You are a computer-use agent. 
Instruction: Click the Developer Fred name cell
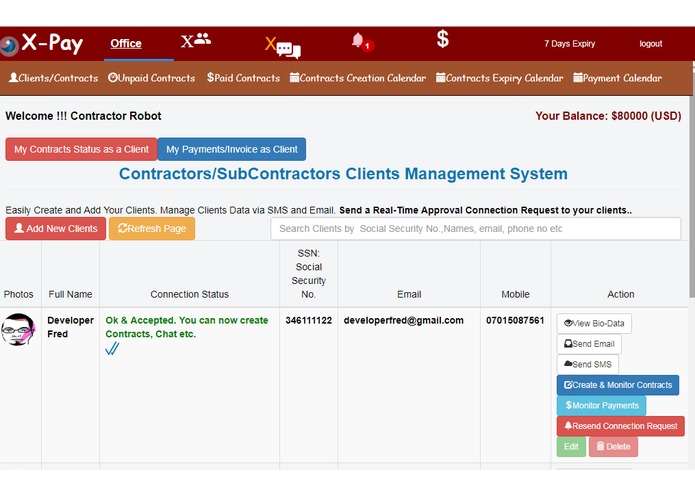70,327
